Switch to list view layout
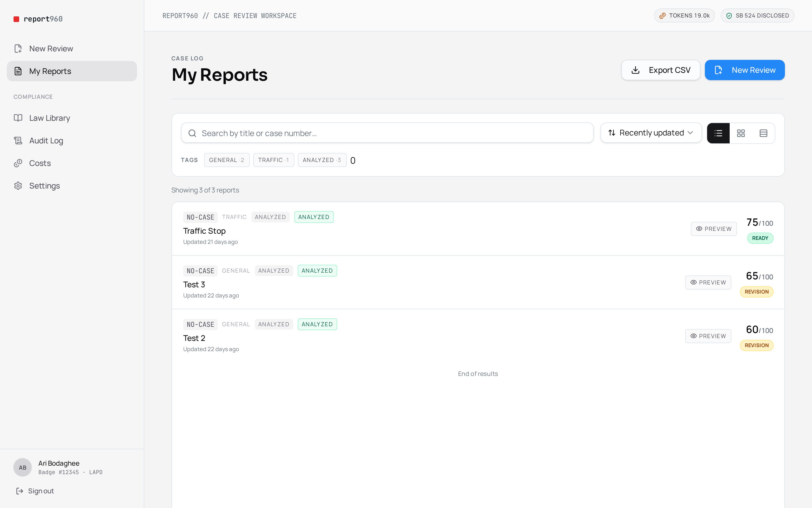 coord(718,133)
